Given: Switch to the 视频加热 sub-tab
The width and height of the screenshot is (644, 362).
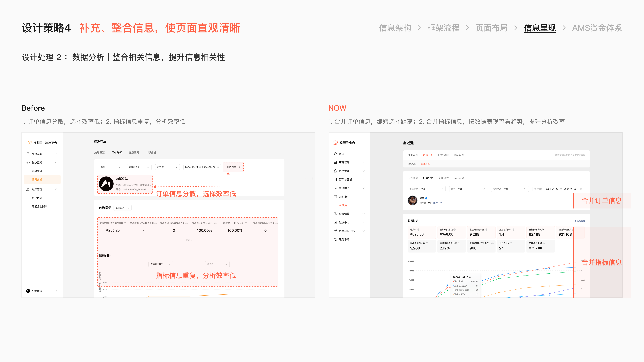Looking at the screenshot, I should [412, 164].
